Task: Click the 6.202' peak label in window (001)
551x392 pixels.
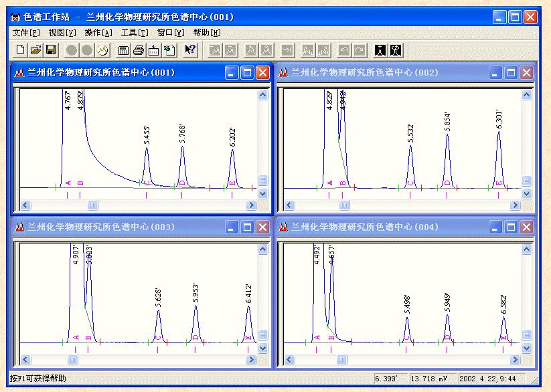Action: tap(232, 137)
